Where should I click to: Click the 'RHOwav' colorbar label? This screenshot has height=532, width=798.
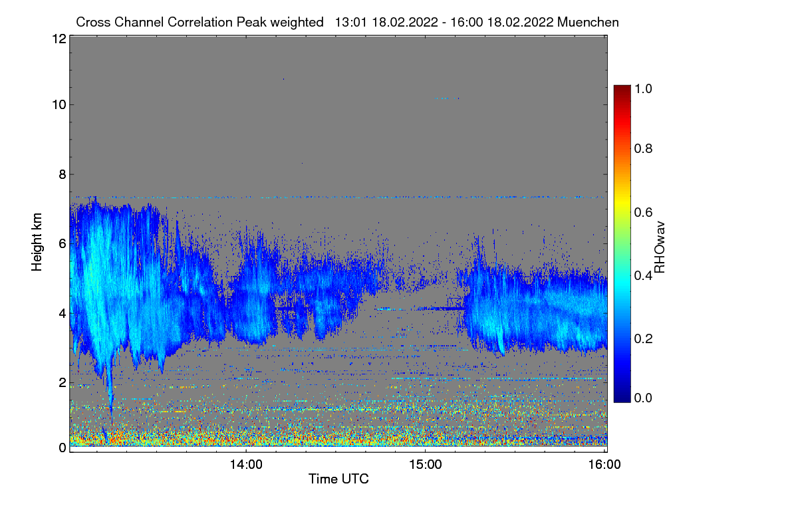tap(660, 247)
